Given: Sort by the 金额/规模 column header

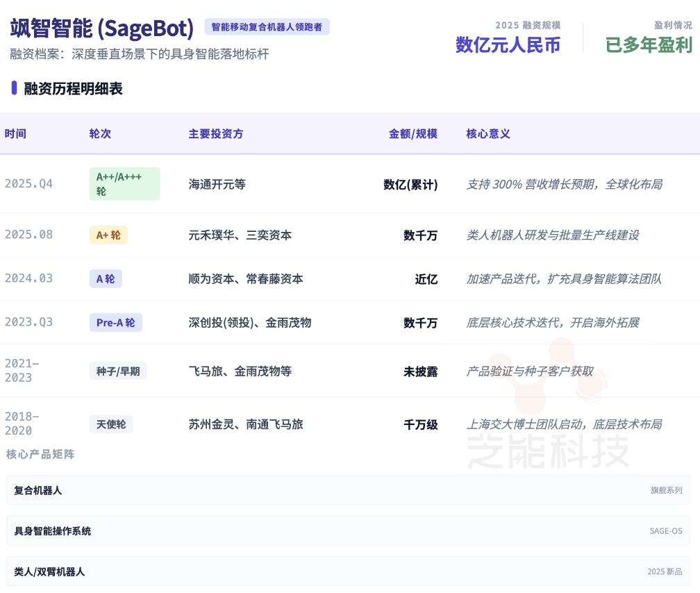Looking at the screenshot, I should click(412, 133).
